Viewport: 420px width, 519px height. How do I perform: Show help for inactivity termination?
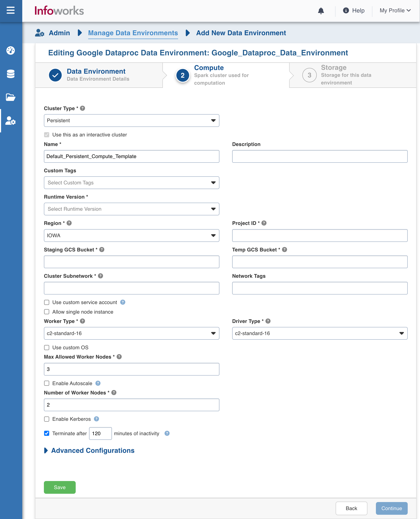point(167,433)
